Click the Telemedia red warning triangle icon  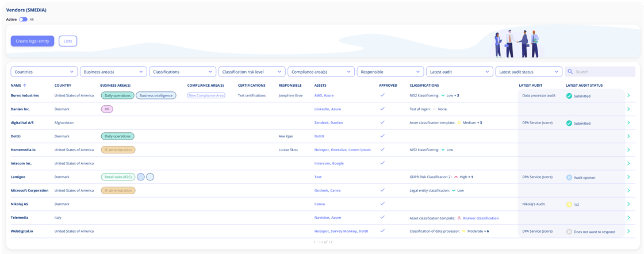pos(459,218)
